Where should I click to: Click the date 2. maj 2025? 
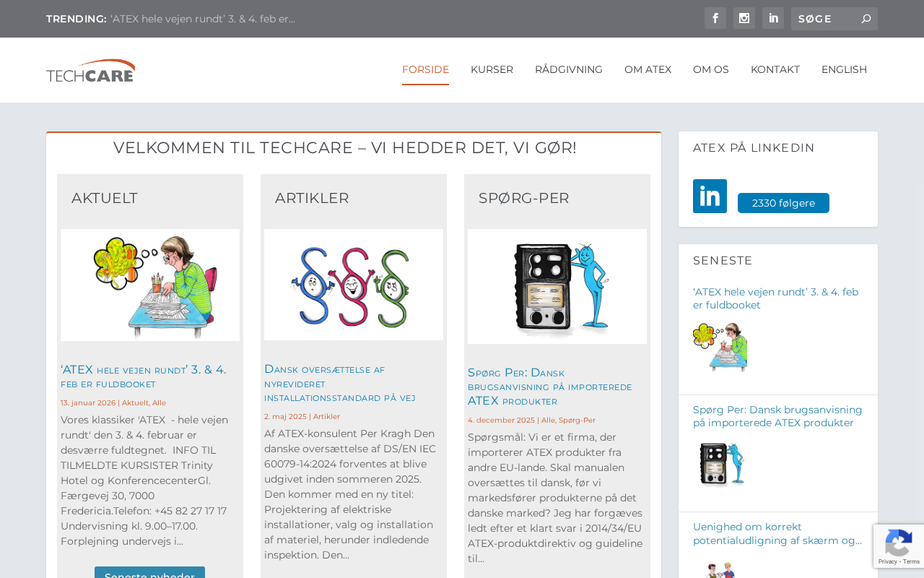[x=285, y=416]
